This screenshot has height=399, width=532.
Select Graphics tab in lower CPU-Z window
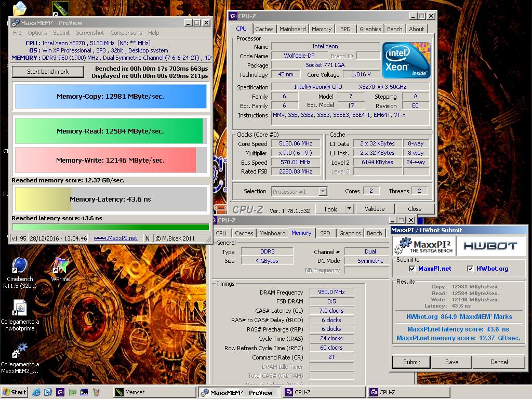point(350,233)
